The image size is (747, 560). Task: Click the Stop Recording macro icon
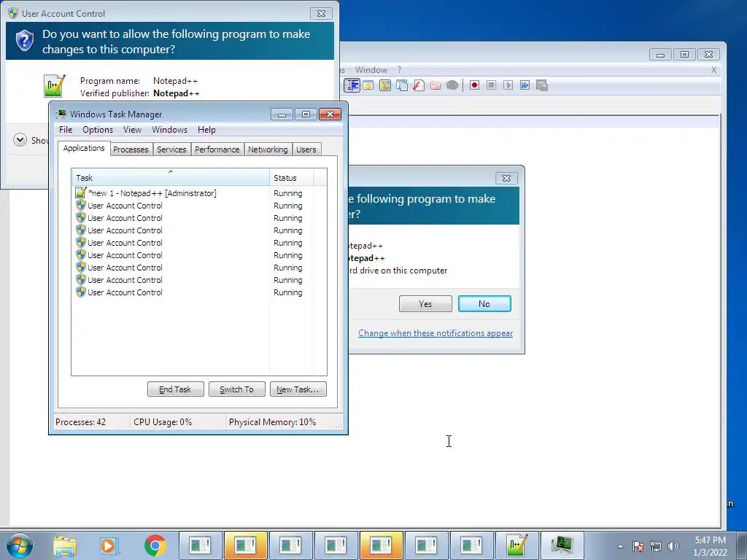pyautogui.click(x=491, y=85)
